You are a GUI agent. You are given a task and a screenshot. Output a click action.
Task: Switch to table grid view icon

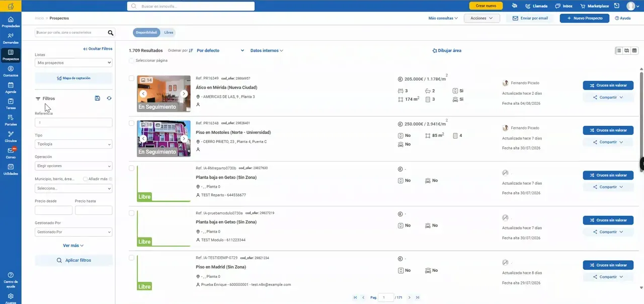[x=634, y=50]
